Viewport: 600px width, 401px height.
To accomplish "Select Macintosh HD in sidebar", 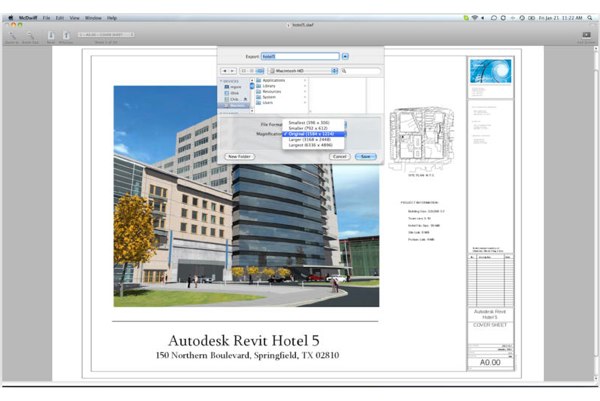I will click(234, 105).
